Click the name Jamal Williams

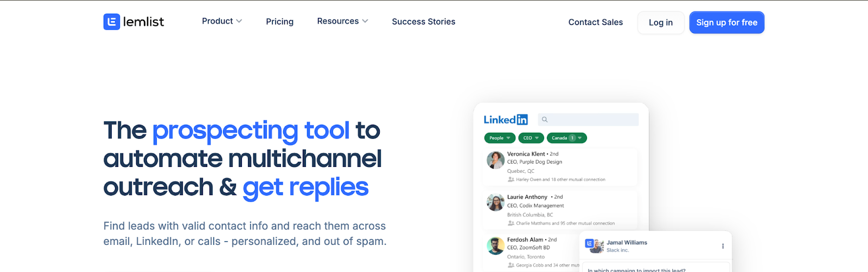pos(627,243)
